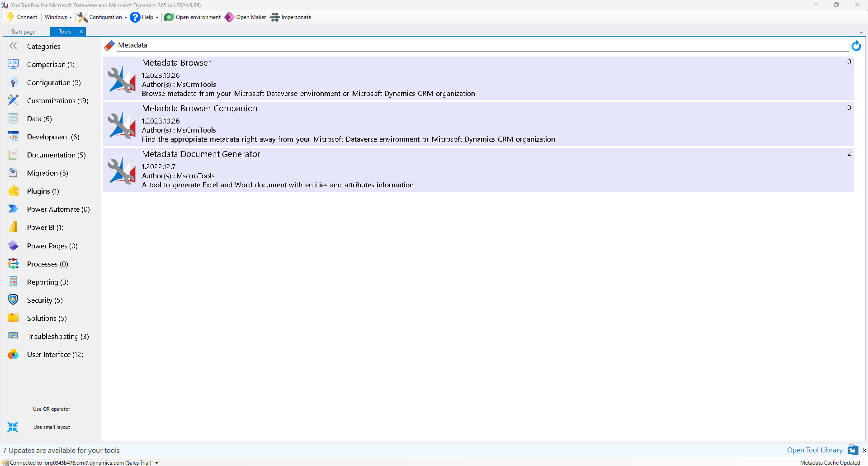Select the Documentation category icon
The image size is (868, 466).
[13, 155]
